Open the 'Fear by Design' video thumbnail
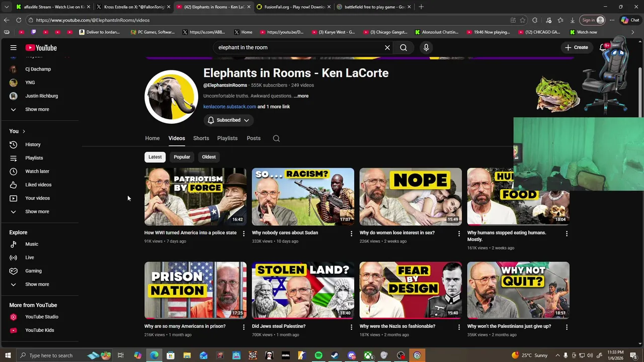 tap(411, 290)
